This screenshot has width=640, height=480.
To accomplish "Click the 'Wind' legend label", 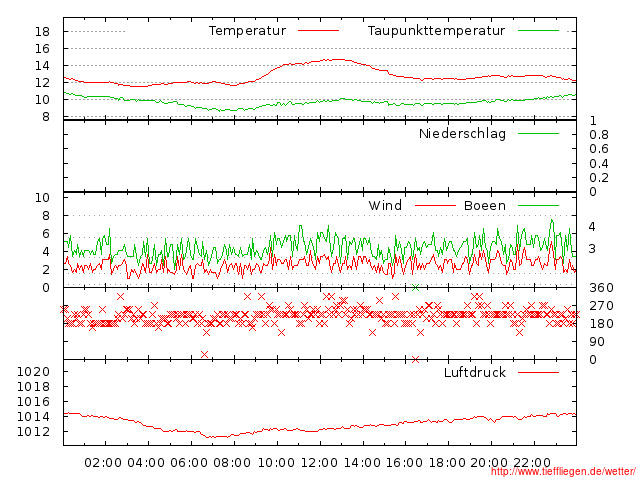I will [x=385, y=205].
